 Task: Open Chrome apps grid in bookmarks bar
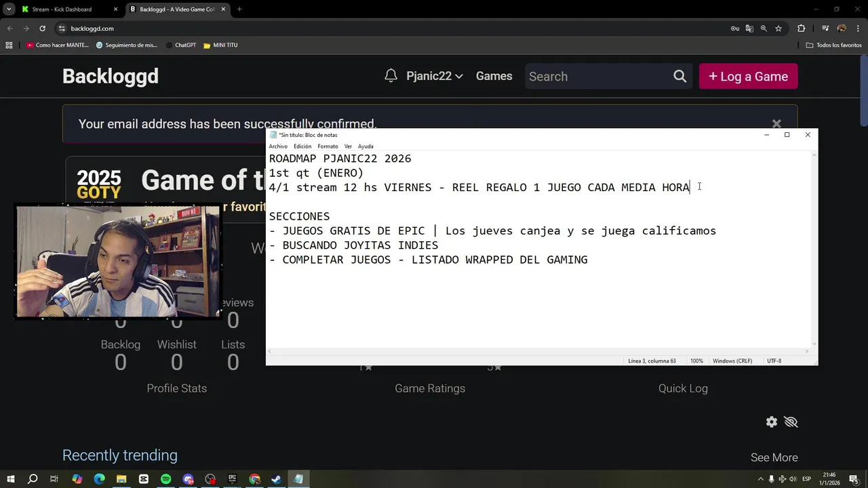[9, 45]
